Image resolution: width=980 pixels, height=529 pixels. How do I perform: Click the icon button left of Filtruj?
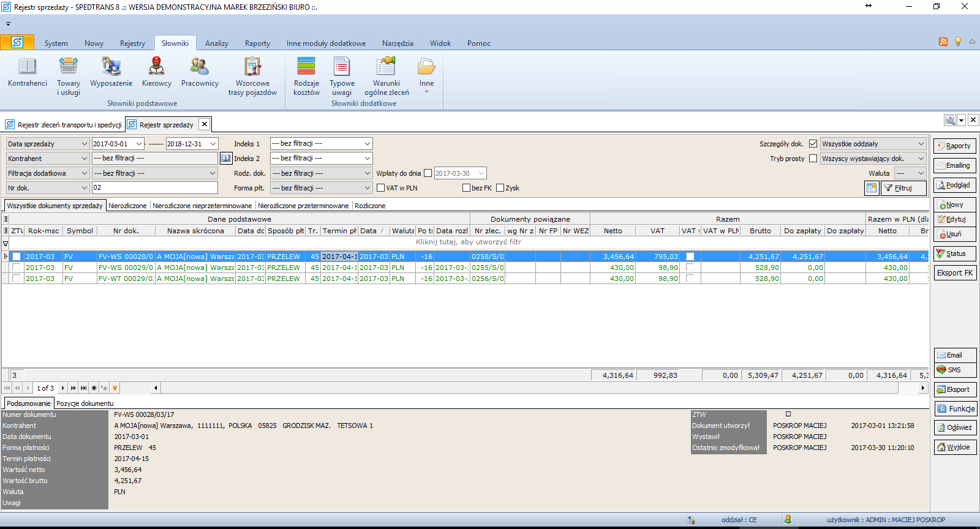[x=872, y=188]
